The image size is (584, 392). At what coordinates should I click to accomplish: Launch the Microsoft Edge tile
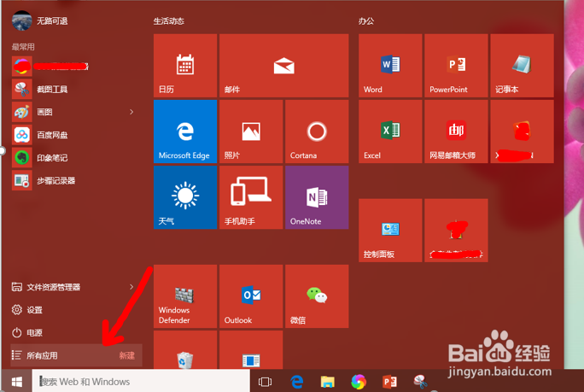point(185,132)
